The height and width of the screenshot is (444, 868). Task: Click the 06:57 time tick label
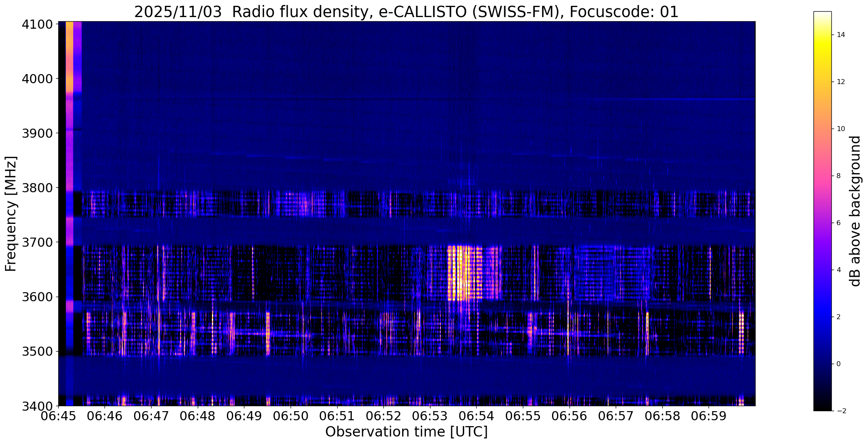tap(616, 416)
